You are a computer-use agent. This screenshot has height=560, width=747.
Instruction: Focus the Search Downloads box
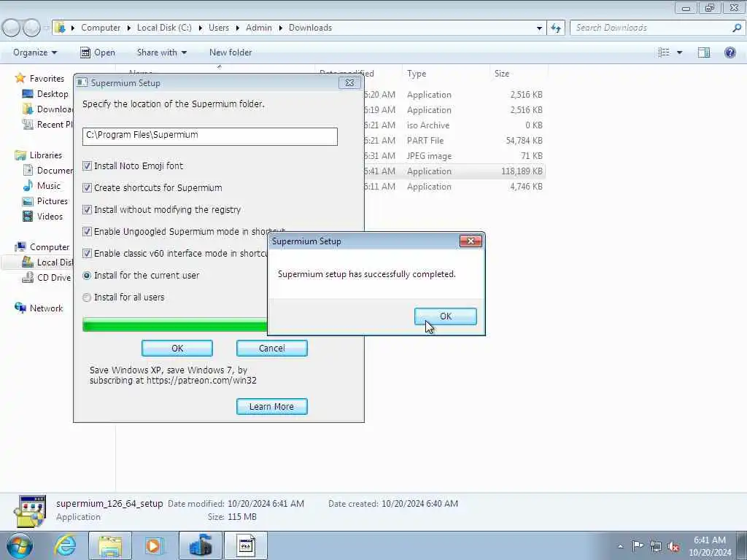coord(651,28)
